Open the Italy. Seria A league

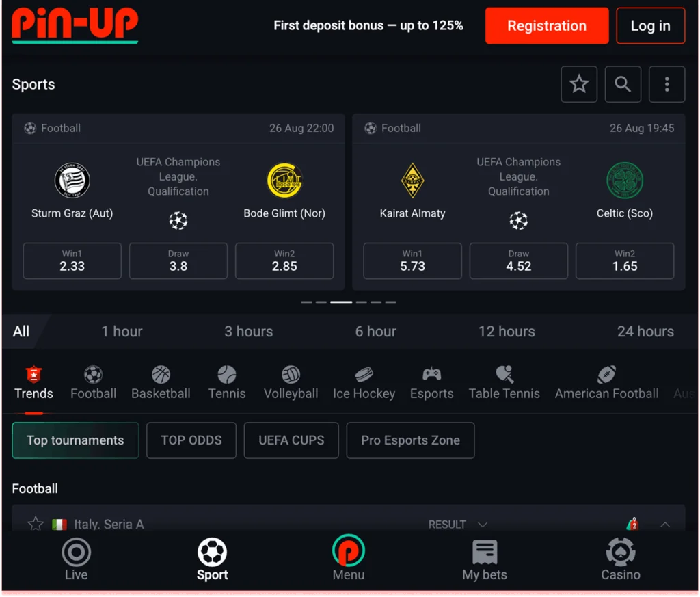coord(109,524)
